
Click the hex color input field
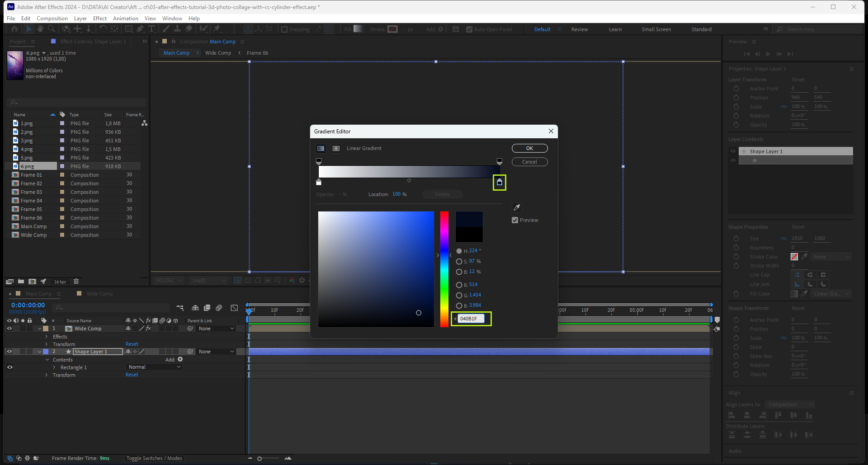[471, 319]
